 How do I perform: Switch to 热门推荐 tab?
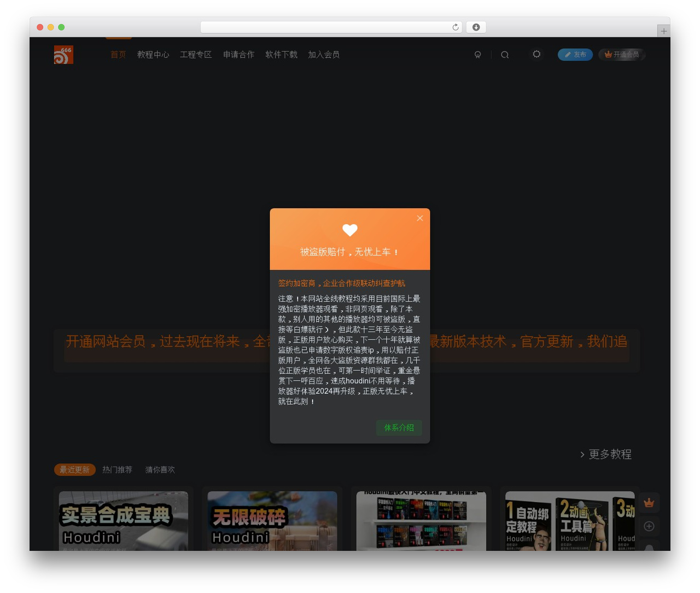(x=118, y=470)
